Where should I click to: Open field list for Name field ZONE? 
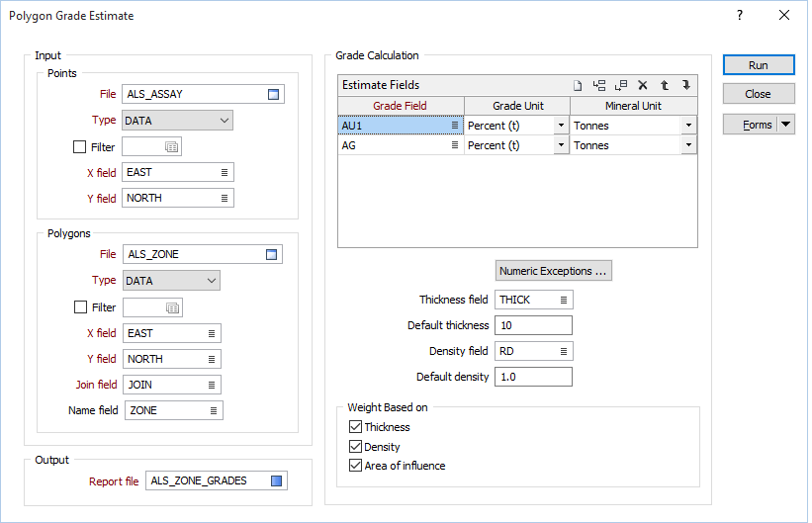214,410
